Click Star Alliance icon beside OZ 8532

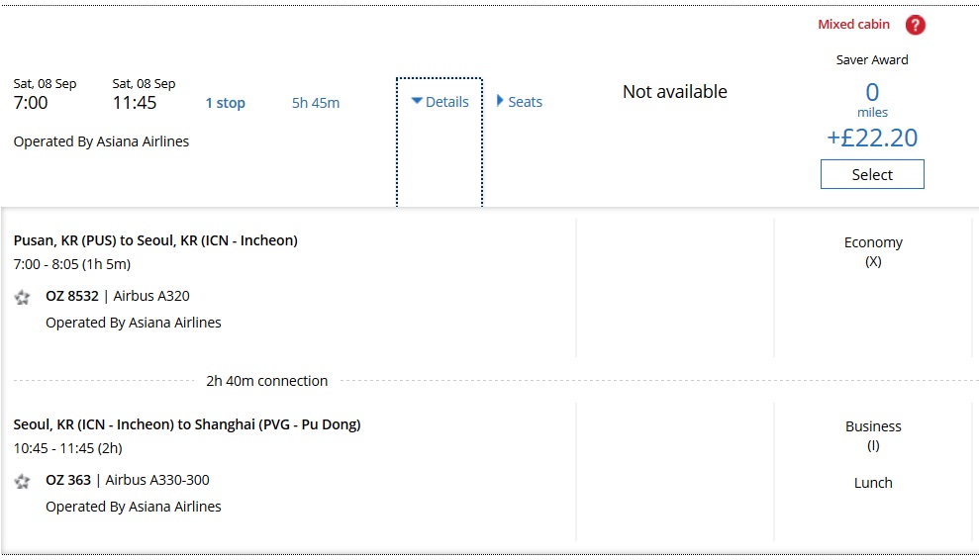tap(23, 297)
